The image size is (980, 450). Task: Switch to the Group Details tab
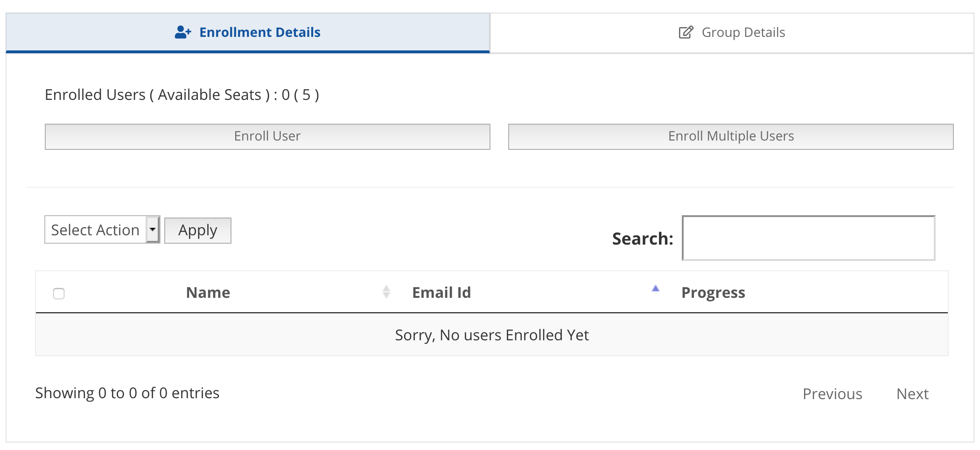click(732, 33)
